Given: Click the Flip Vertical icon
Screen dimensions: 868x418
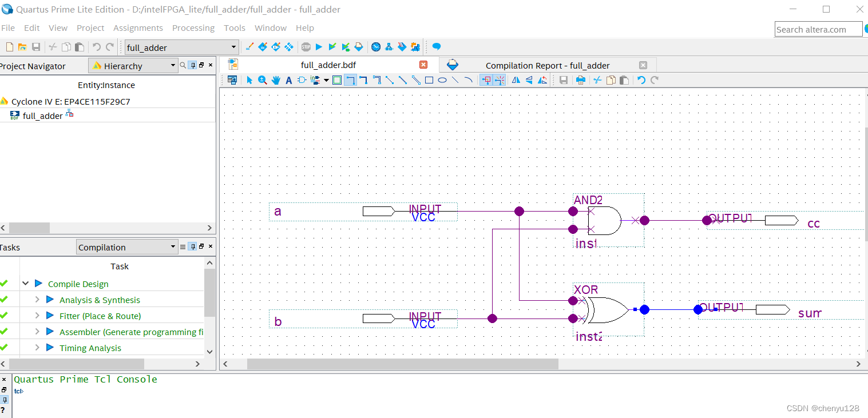Looking at the screenshot, I should [529, 80].
